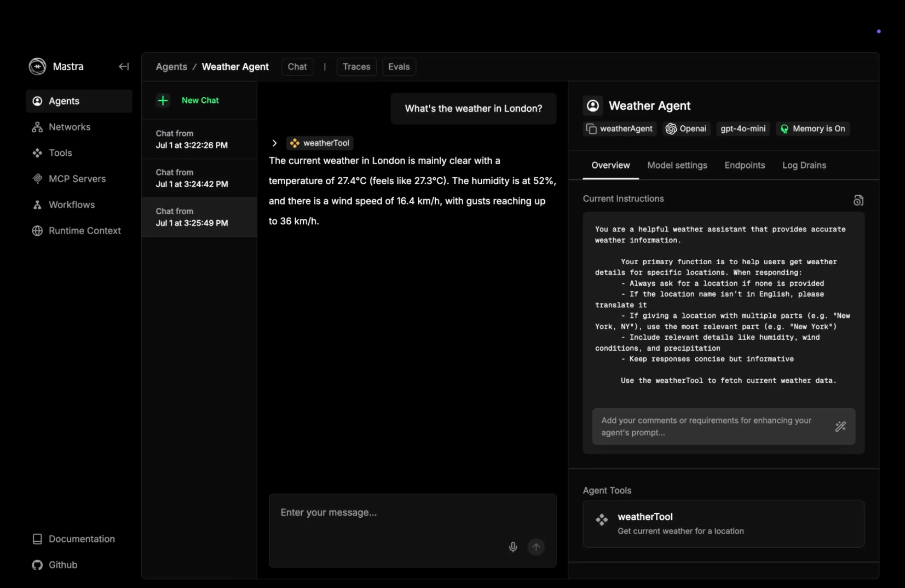The height and width of the screenshot is (588, 905).
Task: Select the Agents icon in the sidebar
Action: (x=37, y=101)
